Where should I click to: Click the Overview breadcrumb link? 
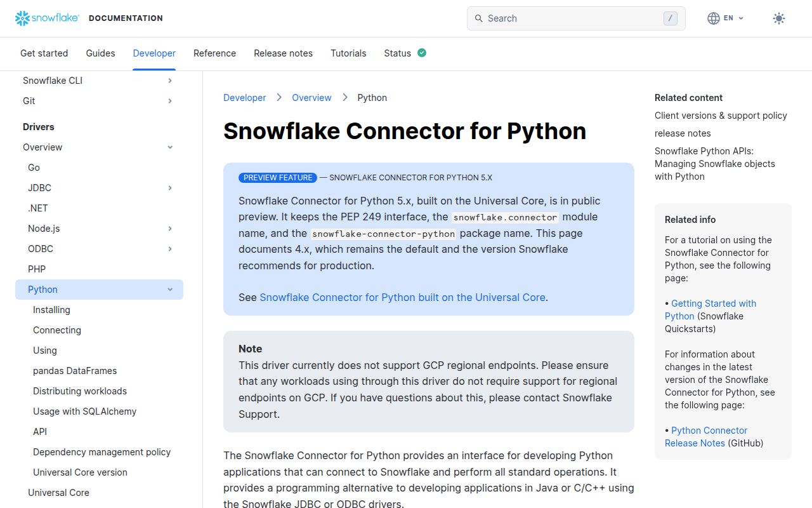311,98
